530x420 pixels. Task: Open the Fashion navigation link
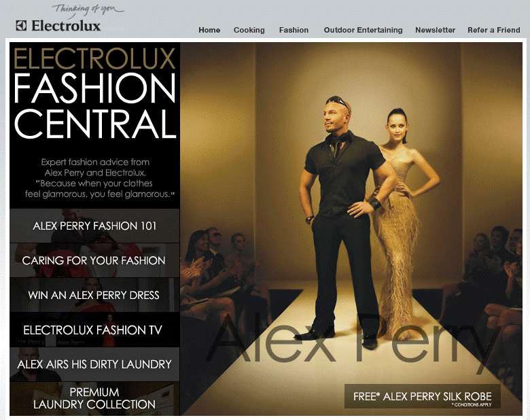click(294, 30)
